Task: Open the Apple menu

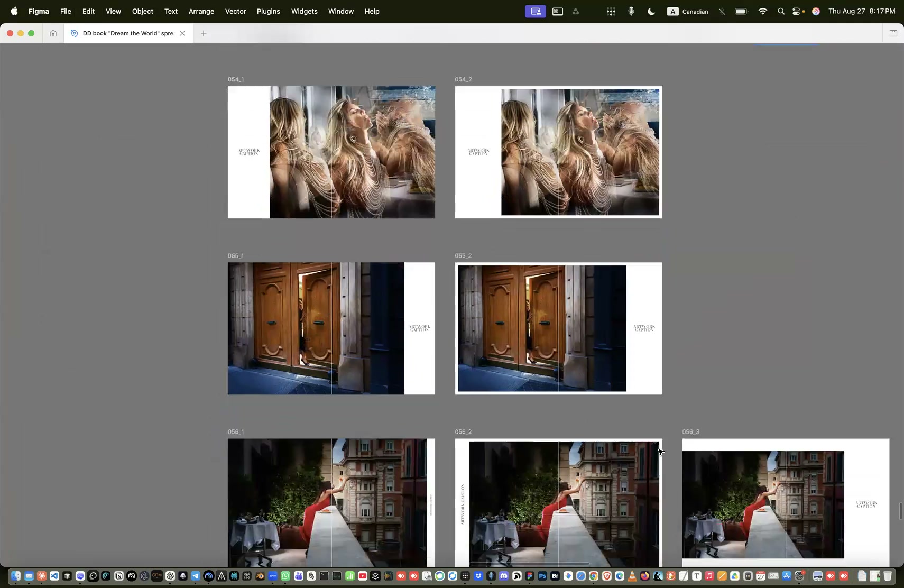Action: pyautogui.click(x=14, y=11)
